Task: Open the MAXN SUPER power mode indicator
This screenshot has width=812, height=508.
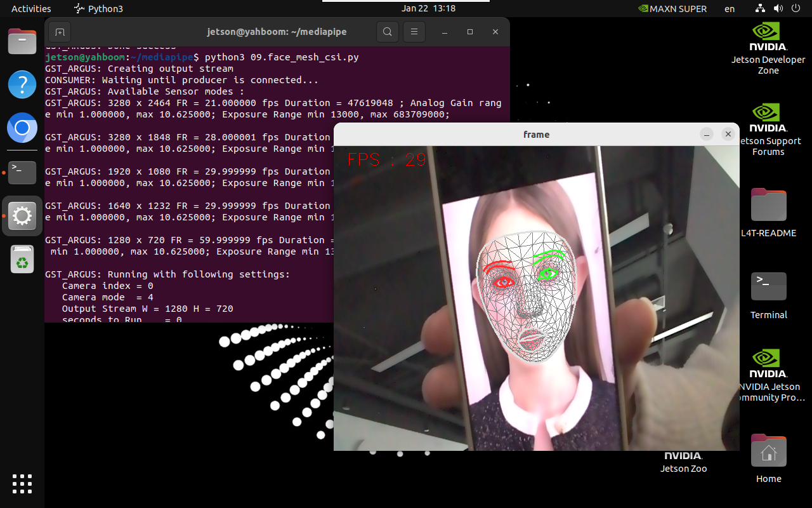Action: pyautogui.click(x=672, y=9)
